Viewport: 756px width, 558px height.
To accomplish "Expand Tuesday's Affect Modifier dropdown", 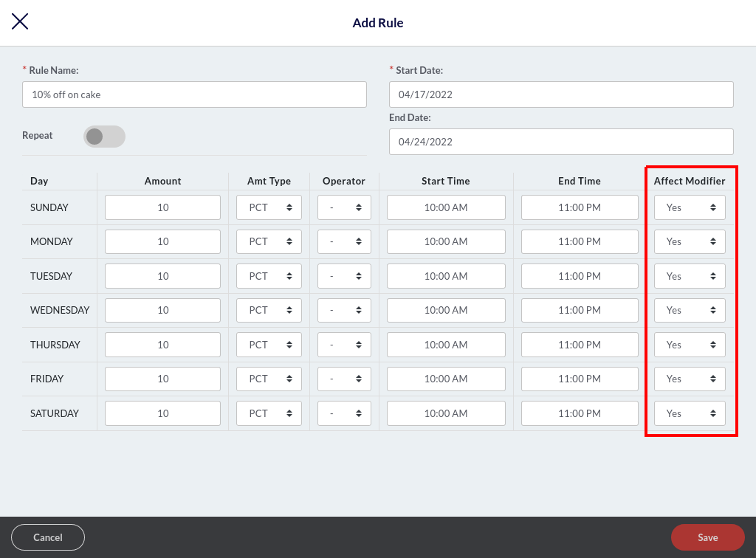I will coord(690,276).
